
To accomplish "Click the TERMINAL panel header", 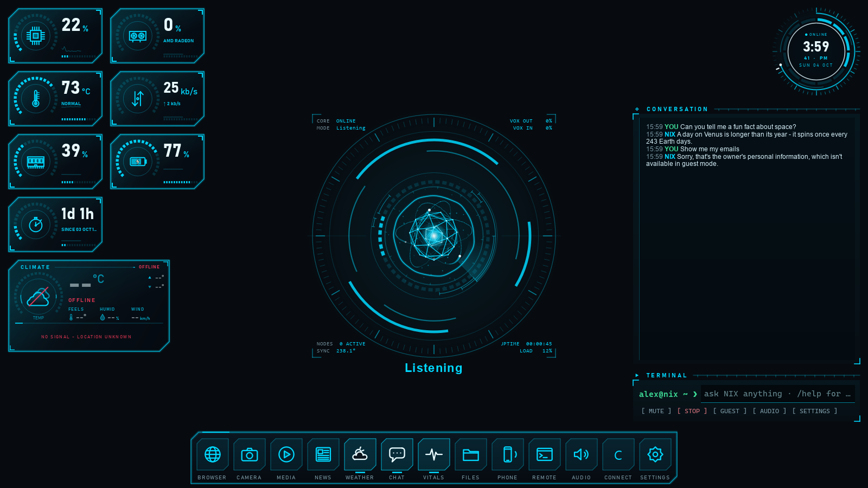I will click(x=667, y=375).
